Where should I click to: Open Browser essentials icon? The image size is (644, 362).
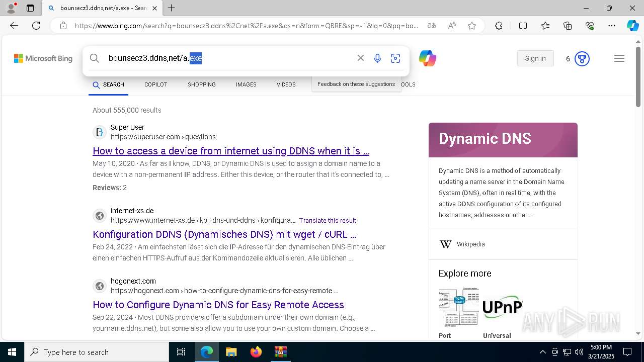[590, 26]
